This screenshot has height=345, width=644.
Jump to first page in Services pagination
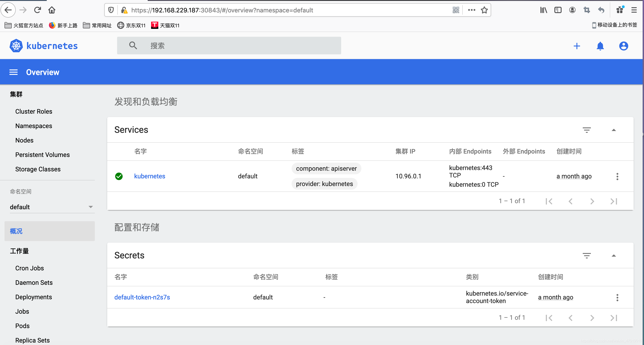click(549, 201)
